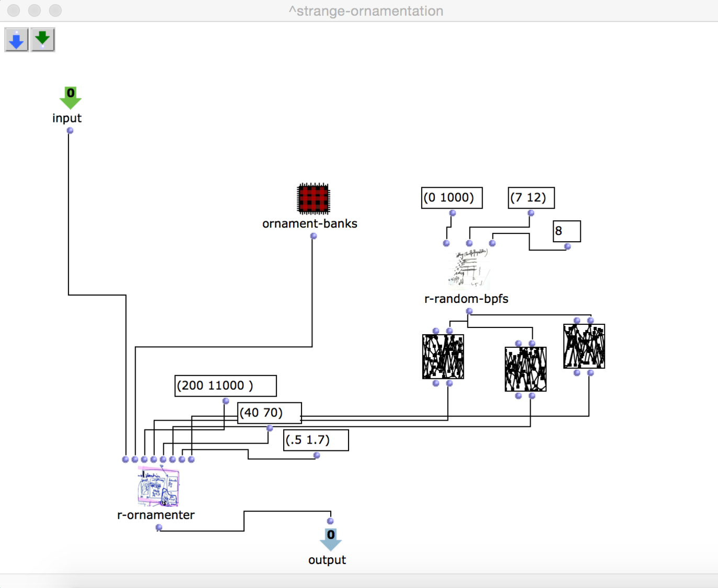Screen dimensions: 718x588
Task: Click the (40 70) value box
Action: pos(269,413)
